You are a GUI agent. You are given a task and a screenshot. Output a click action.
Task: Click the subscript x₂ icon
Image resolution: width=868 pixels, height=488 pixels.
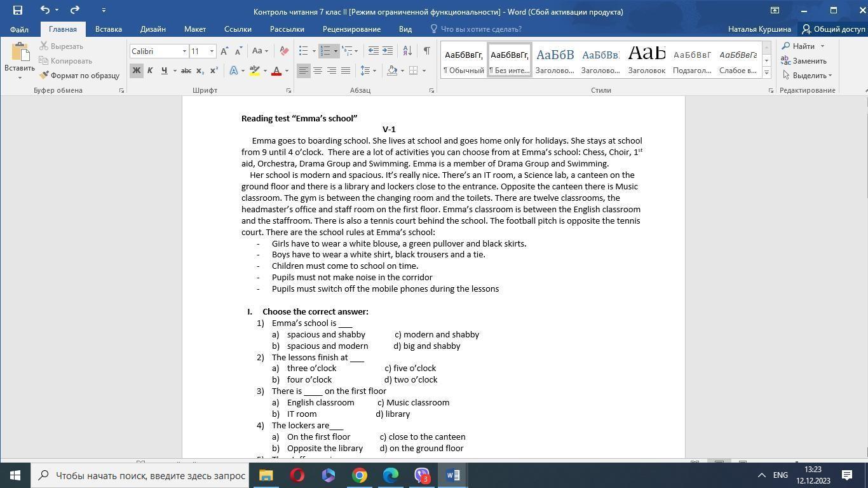[x=200, y=71]
